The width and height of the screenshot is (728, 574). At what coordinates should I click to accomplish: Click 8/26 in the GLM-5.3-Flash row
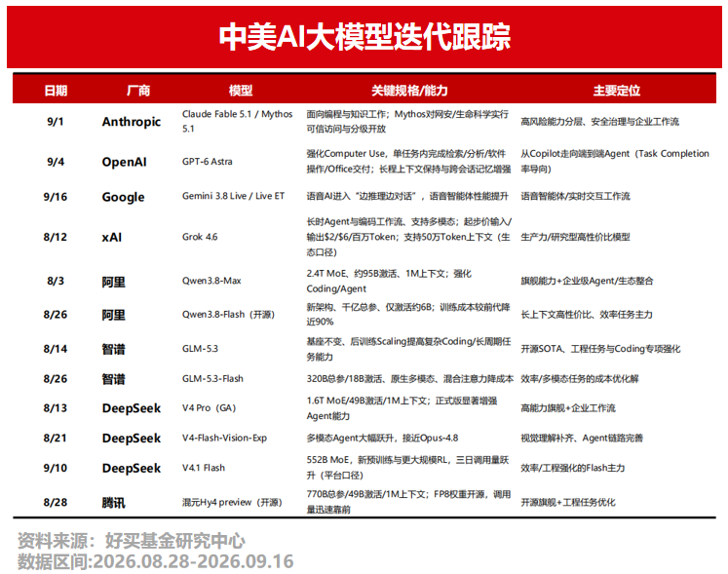(x=56, y=379)
